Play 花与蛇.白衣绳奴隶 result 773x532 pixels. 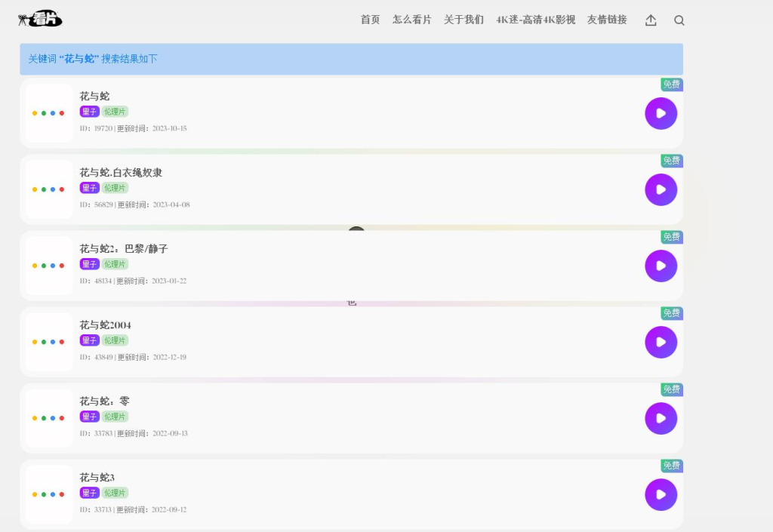(661, 189)
